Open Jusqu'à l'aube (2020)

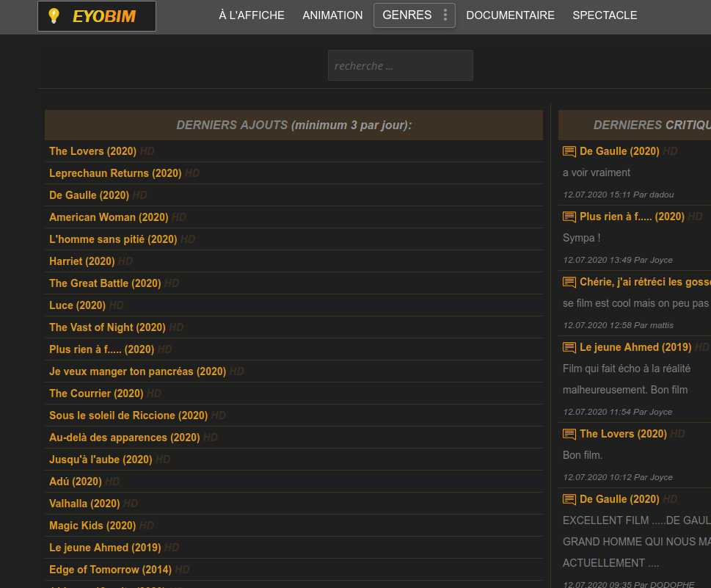point(101,460)
